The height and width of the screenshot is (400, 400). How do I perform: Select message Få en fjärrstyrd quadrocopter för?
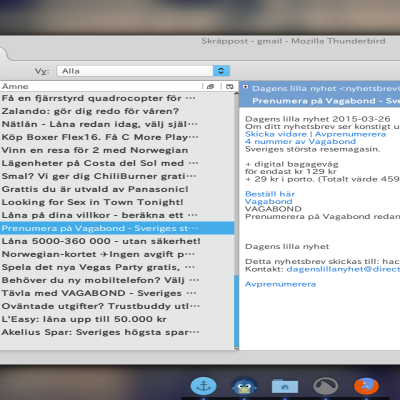(x=117, y=98)
